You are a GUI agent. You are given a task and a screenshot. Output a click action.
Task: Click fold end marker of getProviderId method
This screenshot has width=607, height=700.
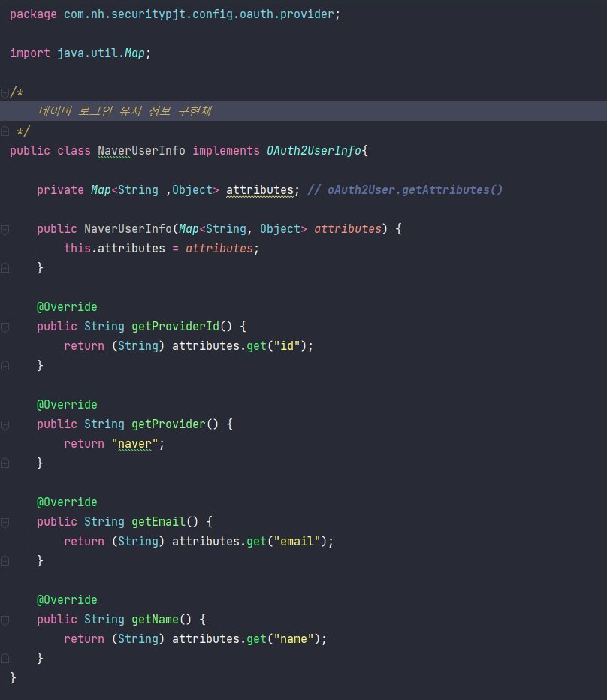[x=5, y=366]
